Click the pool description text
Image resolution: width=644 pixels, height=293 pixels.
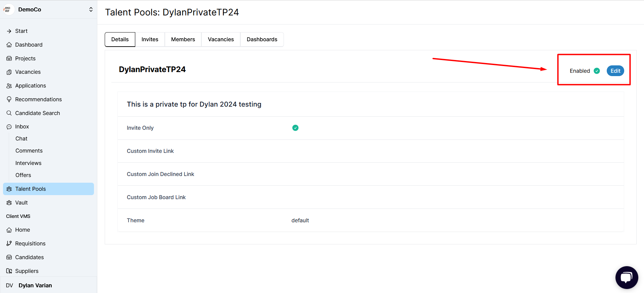(194, 104)
